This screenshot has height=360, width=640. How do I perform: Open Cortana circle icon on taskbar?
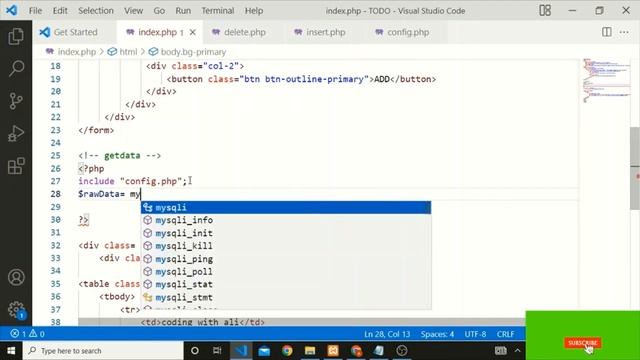(195, 351)
